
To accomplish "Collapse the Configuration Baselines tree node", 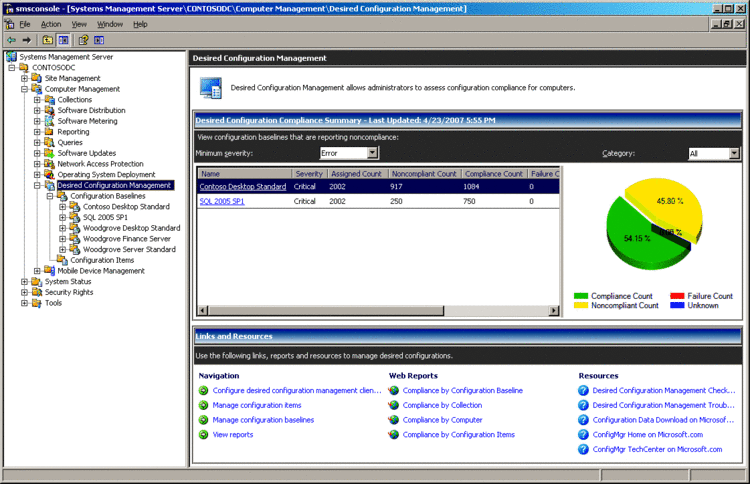I will [x=50, y=196].
